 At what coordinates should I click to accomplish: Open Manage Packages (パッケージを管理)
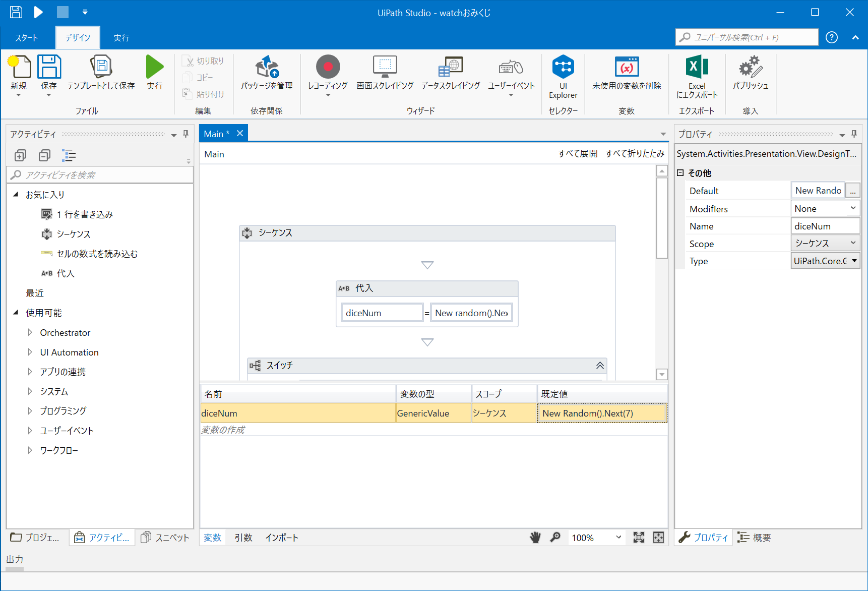click(x=267, y=67)
